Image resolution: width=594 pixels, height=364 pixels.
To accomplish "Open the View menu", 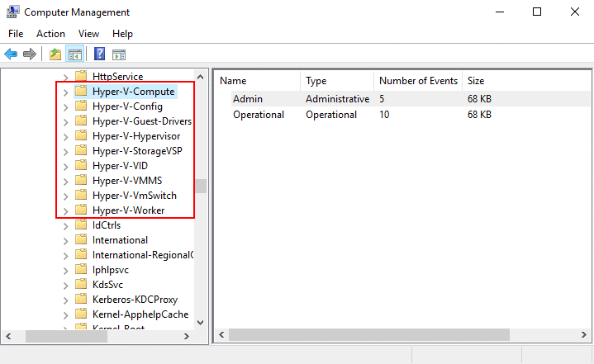I will pyautogui.click(x=88, y=34).
